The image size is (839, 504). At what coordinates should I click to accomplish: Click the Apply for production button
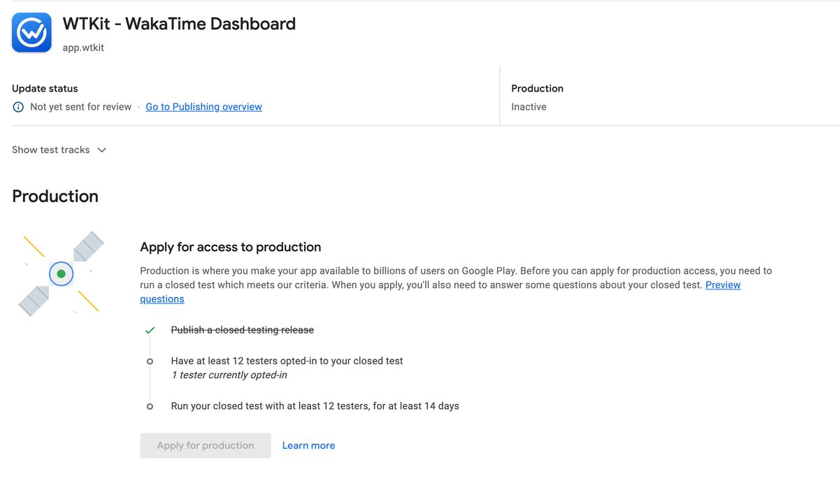[206, 445]
